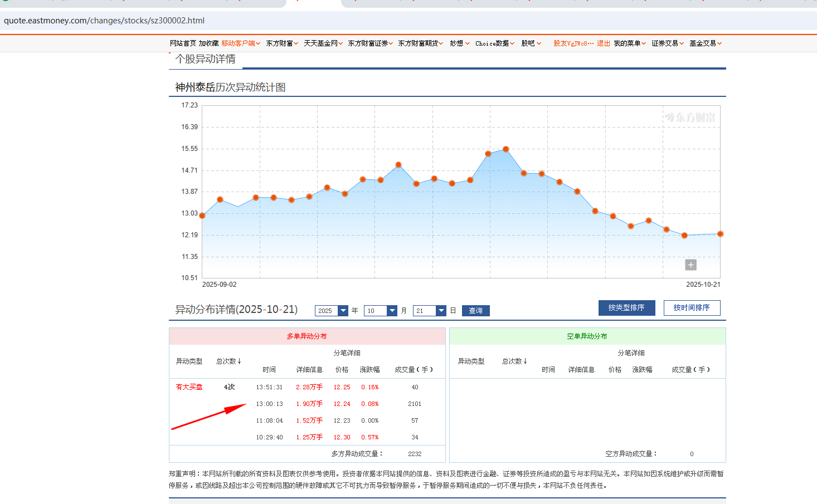Click 1.90万手 detail cell

(x=309, y=404)
